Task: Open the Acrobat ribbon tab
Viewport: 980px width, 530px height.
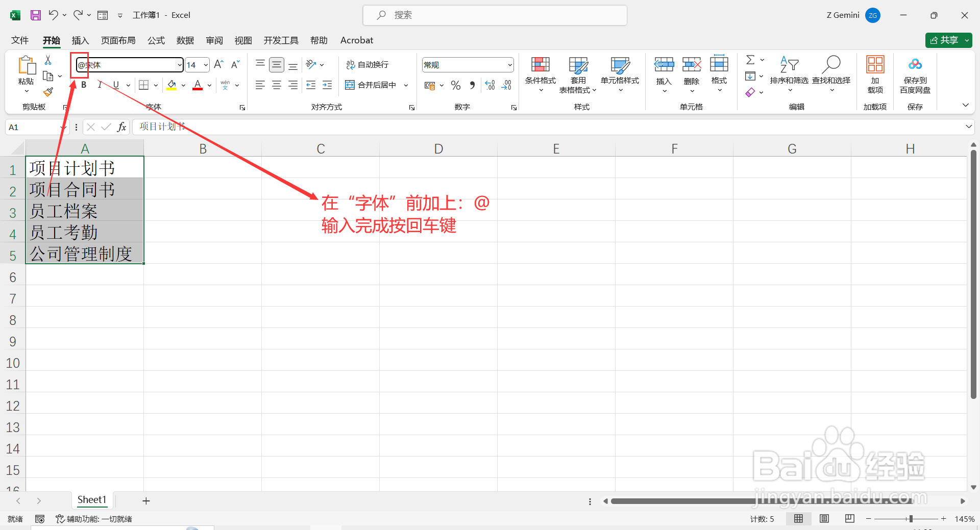Action: pos(356,40)
